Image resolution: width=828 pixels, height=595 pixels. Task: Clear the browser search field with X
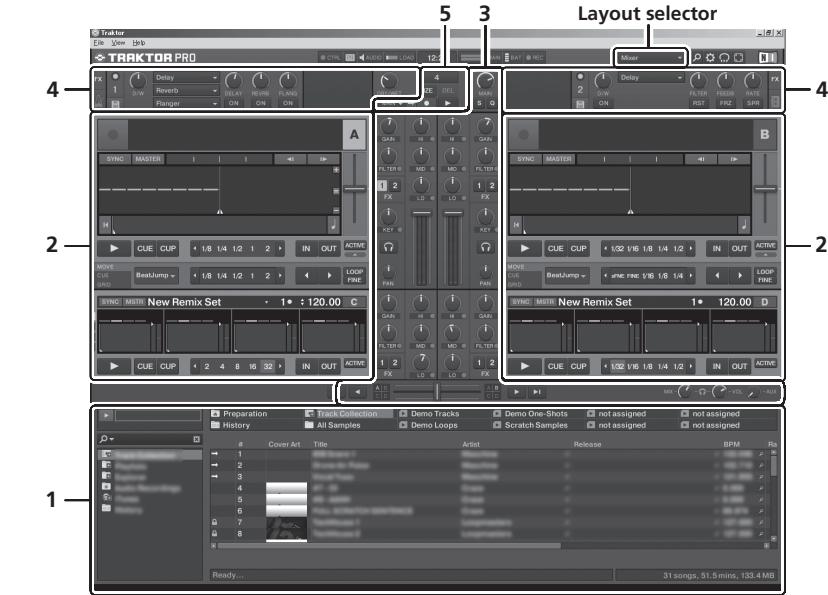pyautogui.click(x=196, y=439)
